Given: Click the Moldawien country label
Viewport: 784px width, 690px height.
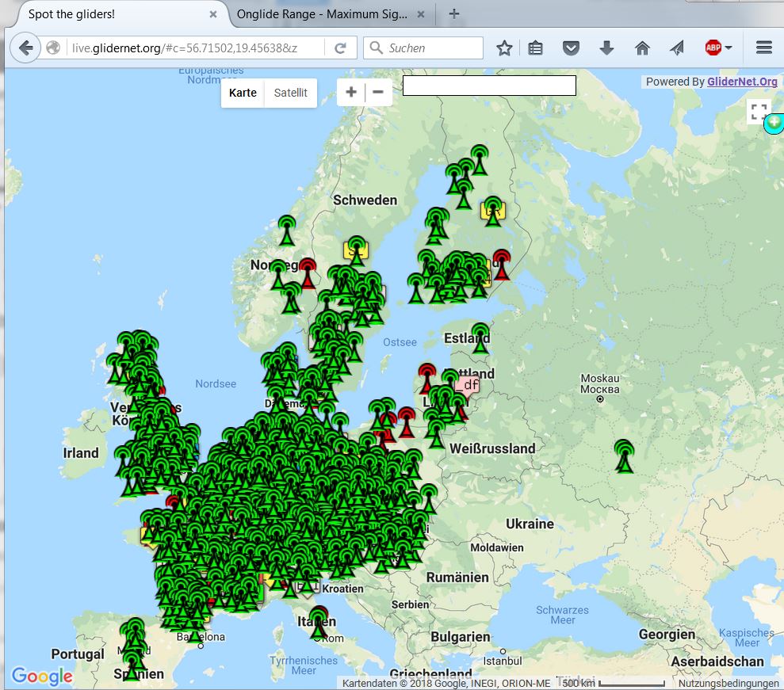Looking at the screenshot, I should (x=497, y=547).
